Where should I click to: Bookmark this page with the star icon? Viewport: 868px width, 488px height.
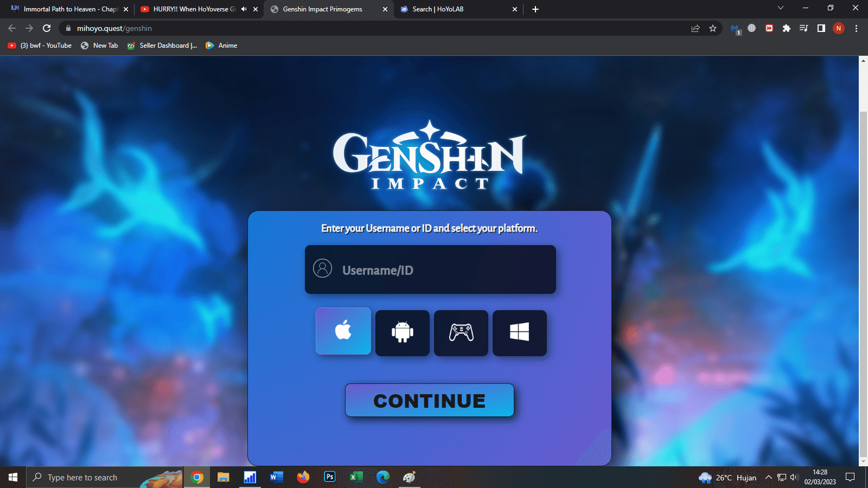(x=713, y=28)
